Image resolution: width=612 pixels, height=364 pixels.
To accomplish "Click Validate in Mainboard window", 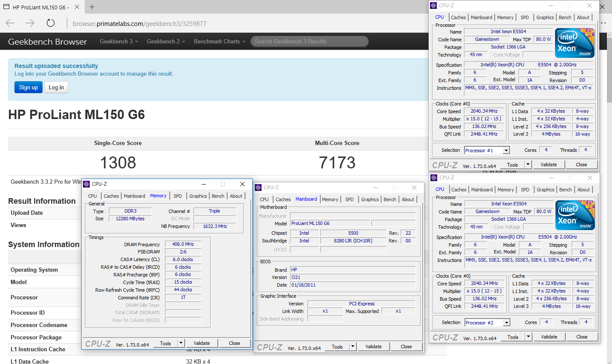I will coord(373,347).
